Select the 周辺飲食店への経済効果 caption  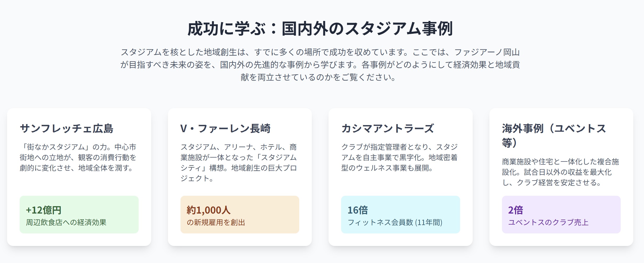tap(66, 222)
